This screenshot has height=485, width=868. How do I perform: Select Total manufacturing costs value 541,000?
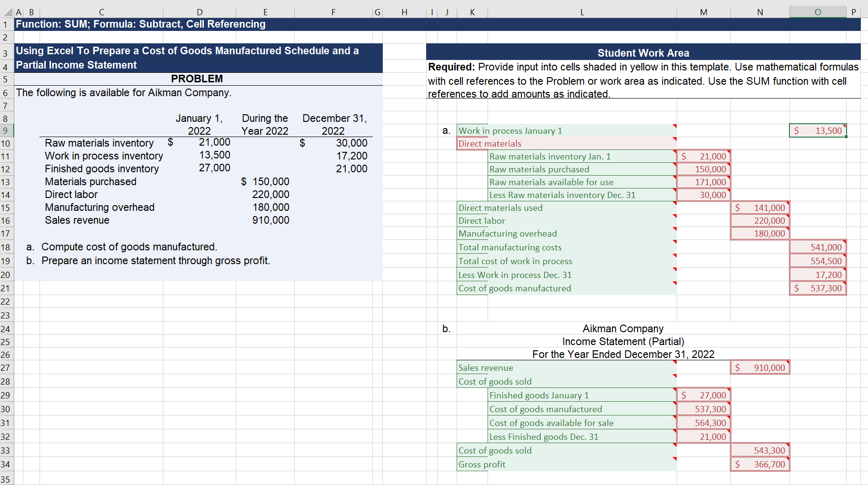click(x=818, y=247)
